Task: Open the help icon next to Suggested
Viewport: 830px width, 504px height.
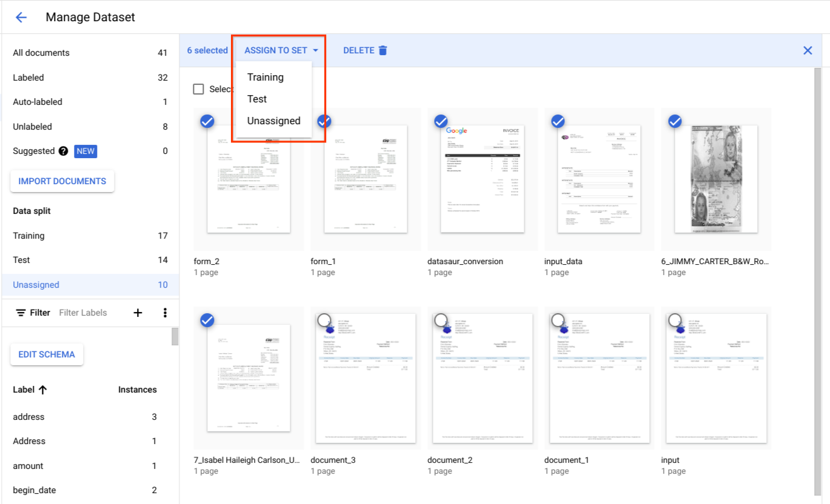Action: pyautogui.click(x=63, y=151)
